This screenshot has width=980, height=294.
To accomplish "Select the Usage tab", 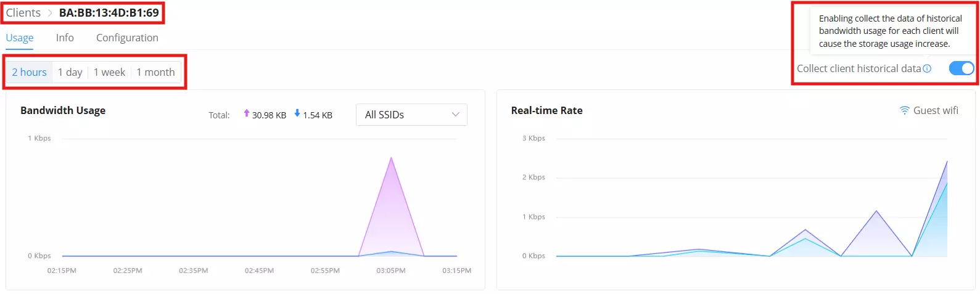I will (x=20, y=38).
